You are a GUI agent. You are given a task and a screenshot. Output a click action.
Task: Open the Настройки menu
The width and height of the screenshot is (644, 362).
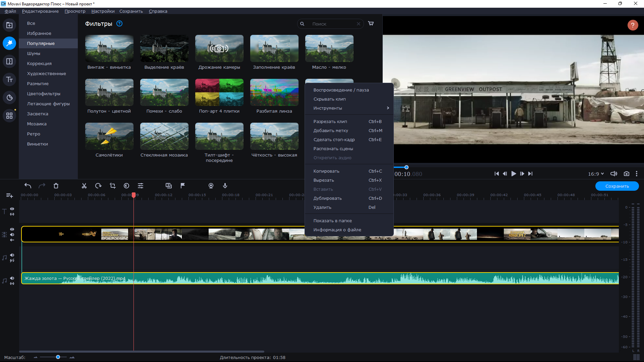(x=103, y=11)
